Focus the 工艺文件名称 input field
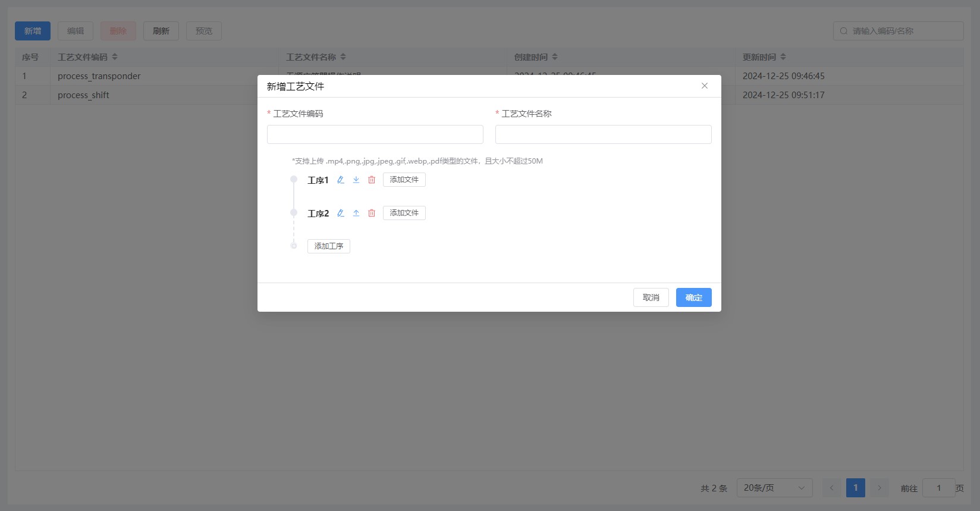980x511 pixels. [x=604, y=134]
